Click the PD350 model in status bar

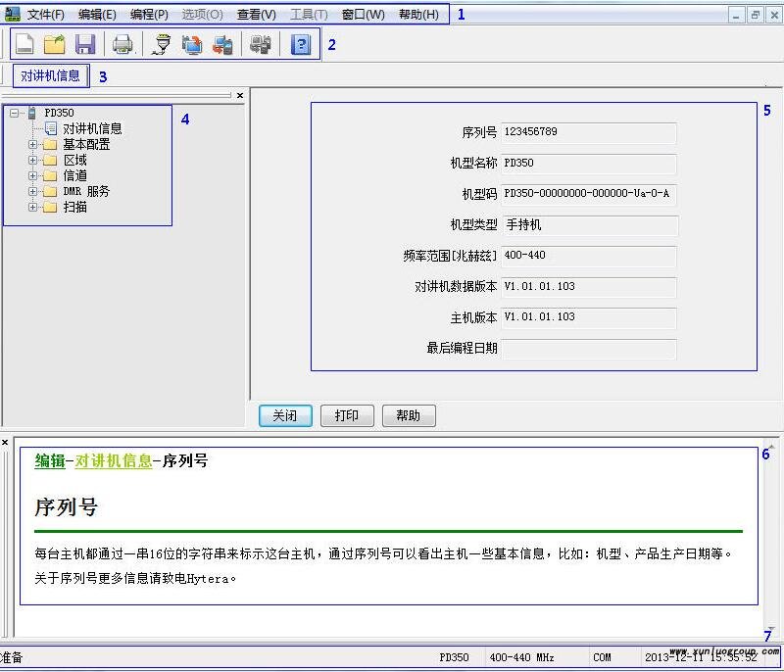point(454,657)
